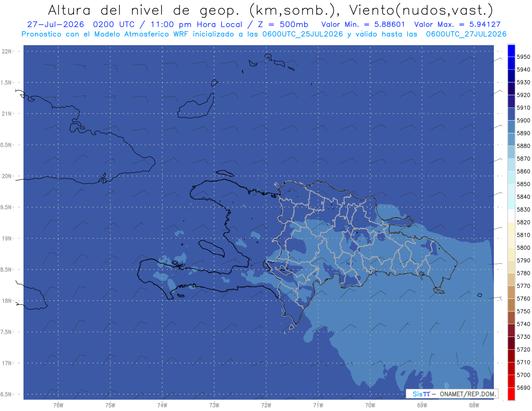
Task: Click the 5690 colorbar value
Action: tap(524, 388)
